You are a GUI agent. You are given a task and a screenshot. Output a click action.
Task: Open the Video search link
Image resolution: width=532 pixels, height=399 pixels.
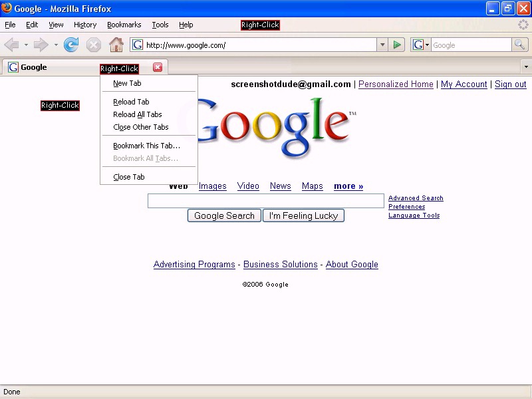click(x=248, y=186)
